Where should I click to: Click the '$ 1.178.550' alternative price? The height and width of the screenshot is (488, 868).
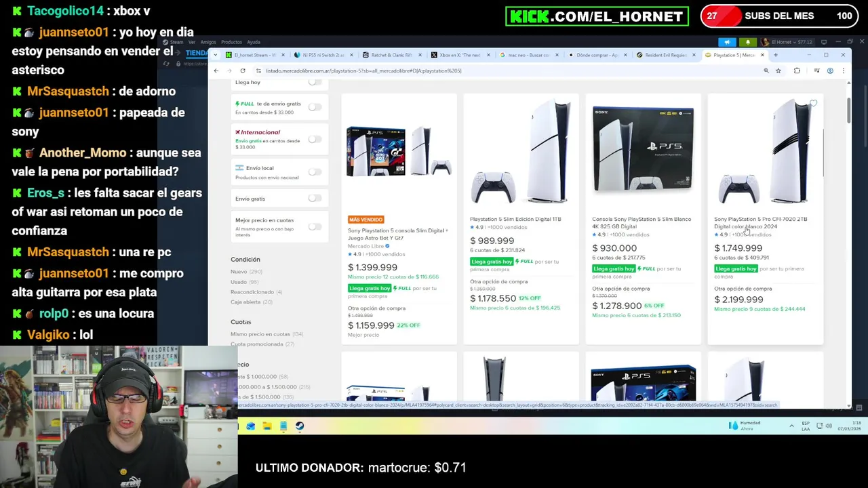click(x=493, y=298)
